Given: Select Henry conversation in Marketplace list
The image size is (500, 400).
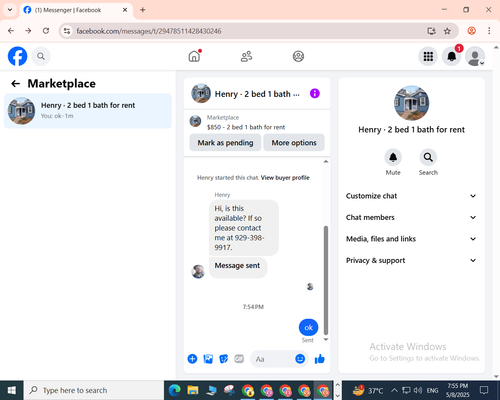Looking at the screenshot, I should coord(88,111).
